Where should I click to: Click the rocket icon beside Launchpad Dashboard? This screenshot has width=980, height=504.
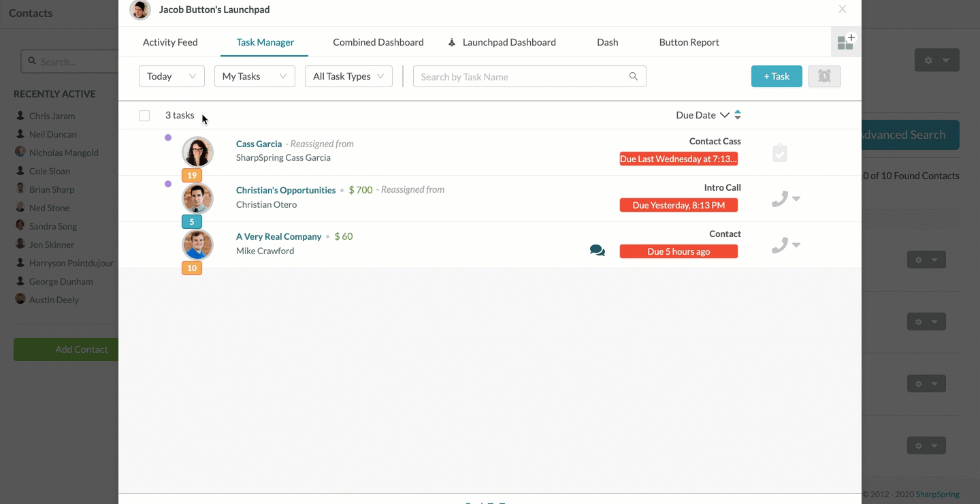point(452,42)
